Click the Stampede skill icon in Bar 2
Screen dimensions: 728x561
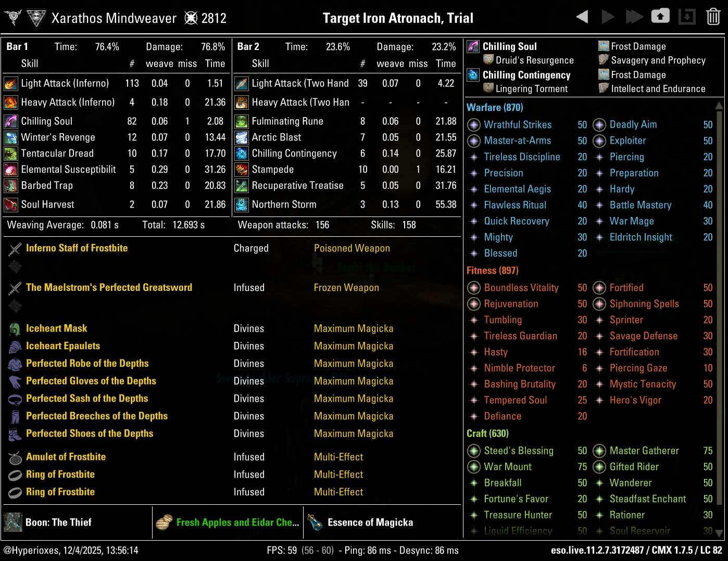241,169
